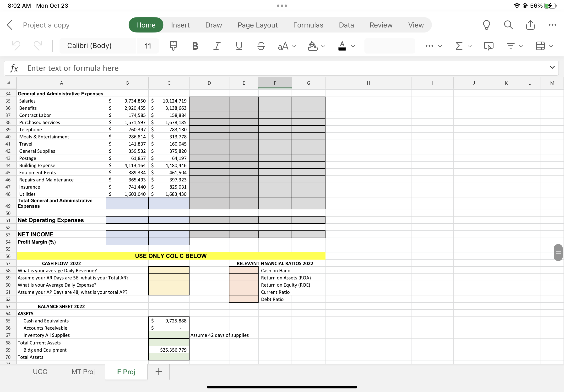Open the MT Proj sheet tab
This screenshot has height=392, width=564.
(x=83, y=371)
